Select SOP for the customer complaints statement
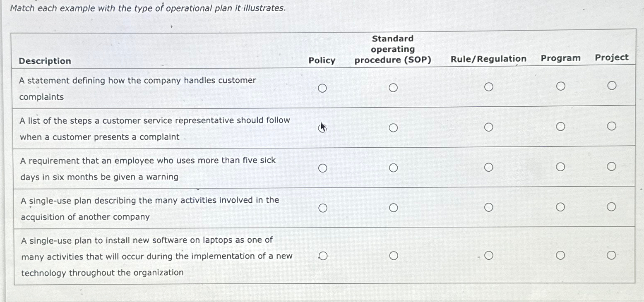The image size is (644, 302). point(393,87)
